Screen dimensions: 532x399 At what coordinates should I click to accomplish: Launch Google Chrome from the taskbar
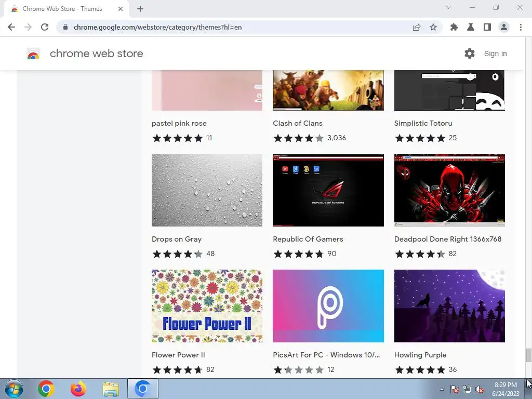[46, 389]
